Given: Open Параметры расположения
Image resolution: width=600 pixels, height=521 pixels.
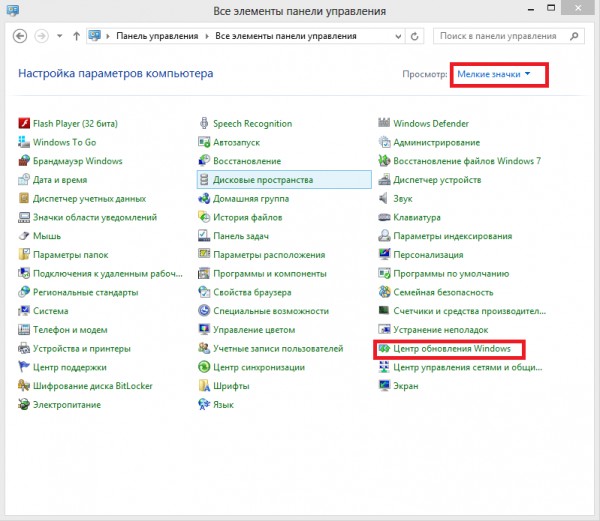Looking at the screenshot, I should tap(262, 255).
